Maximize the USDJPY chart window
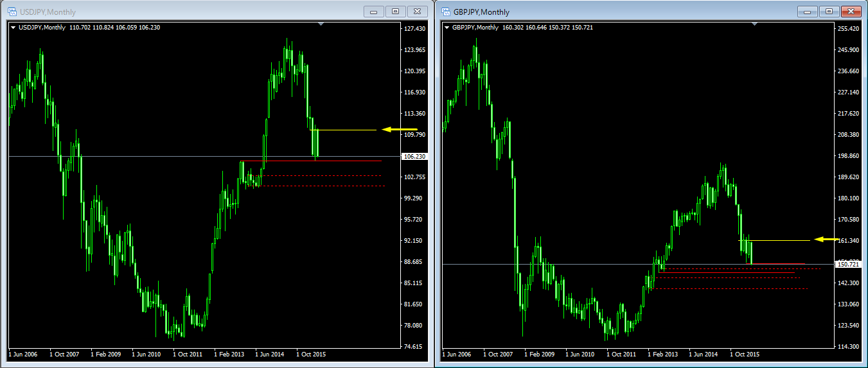Image resolution: width=868 pixels, height=368 pixels. coord(395,12)
